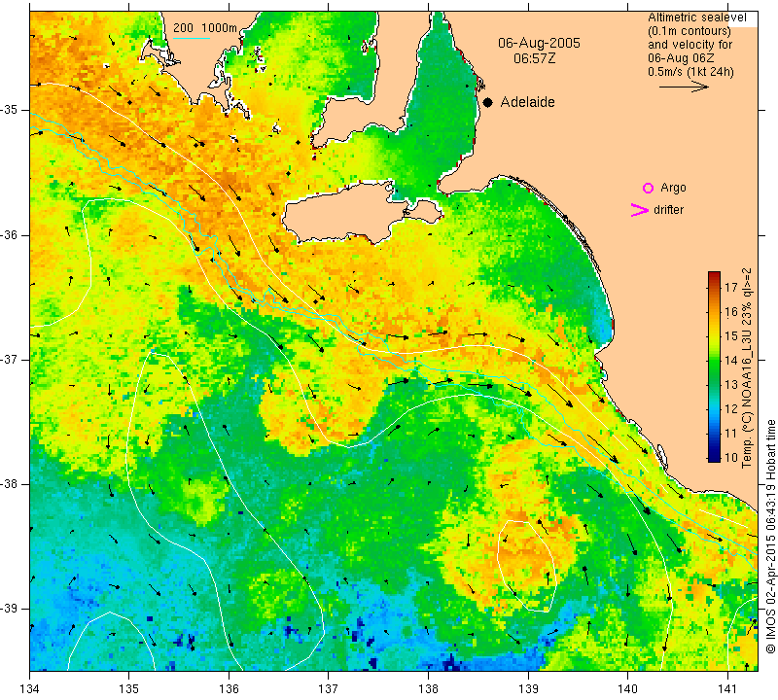778x700 pixels.
Task: Click the '0.5m/s (1kt 24h)' caption text
Action: pyautogui.click(x=690, y=71)
